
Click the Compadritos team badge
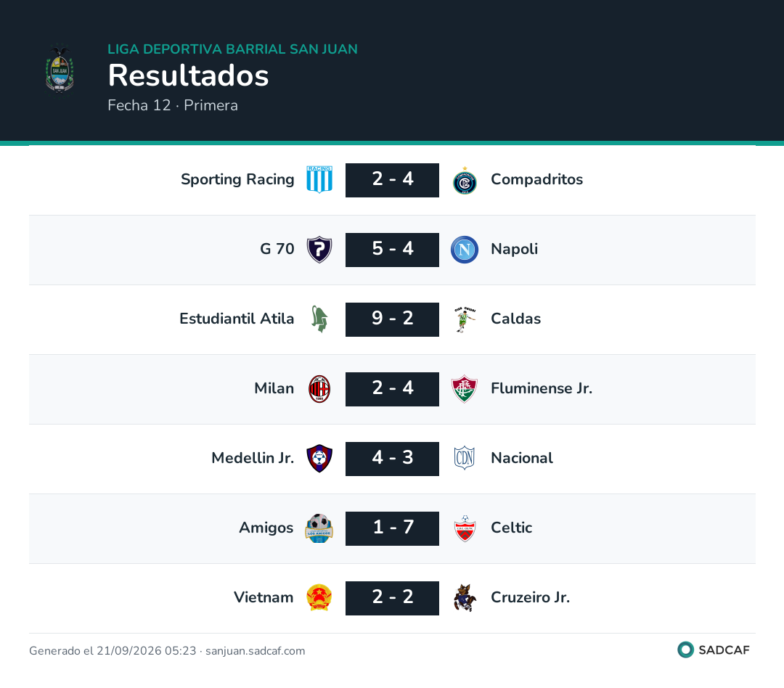point(465,181)
